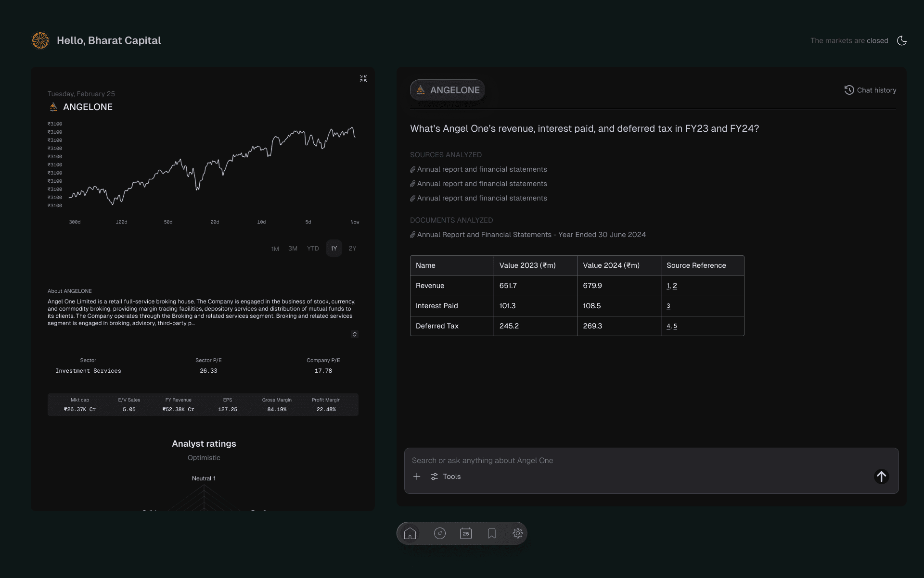Click the Deferred Tax 2024 value 269.3
Screen dimensions: 924x578
coord(592,326)
